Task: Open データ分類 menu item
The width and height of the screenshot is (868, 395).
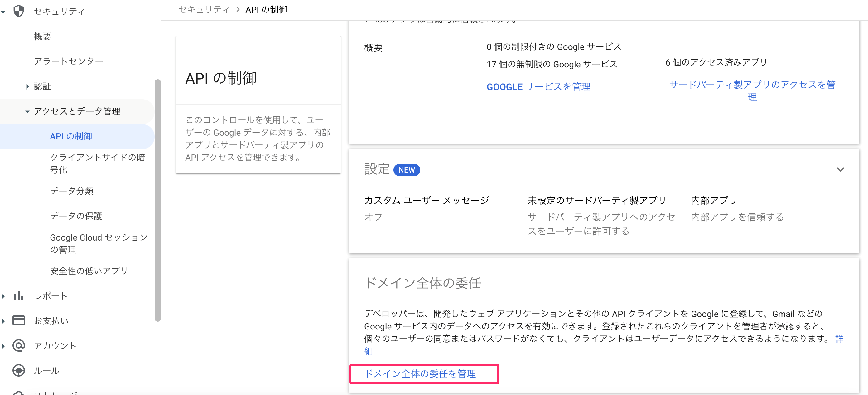Action: click(72, 191)
